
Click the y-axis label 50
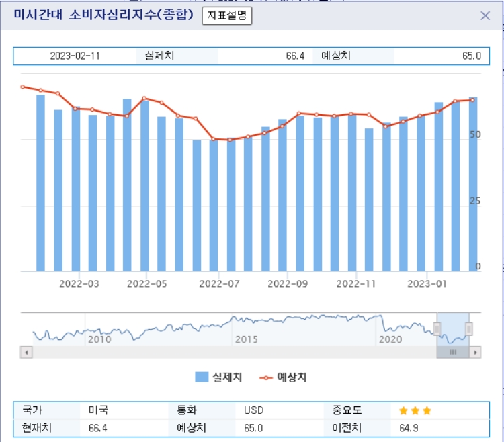pyautogui.click(x=475, y=134)
